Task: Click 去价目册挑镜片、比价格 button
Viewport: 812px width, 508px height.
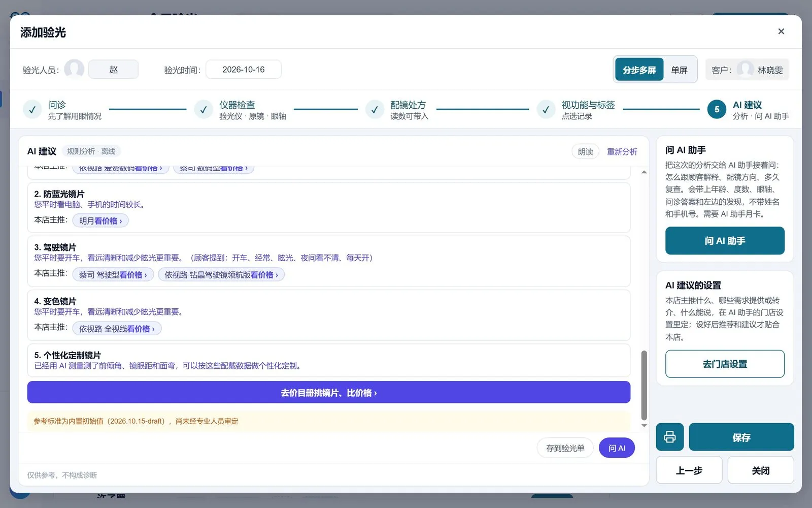Action: 329,392
